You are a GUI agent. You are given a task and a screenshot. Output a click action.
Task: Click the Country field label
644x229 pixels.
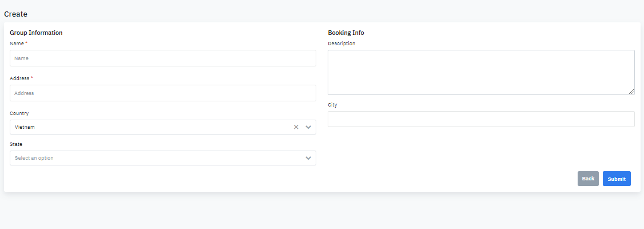coord(19,113)
